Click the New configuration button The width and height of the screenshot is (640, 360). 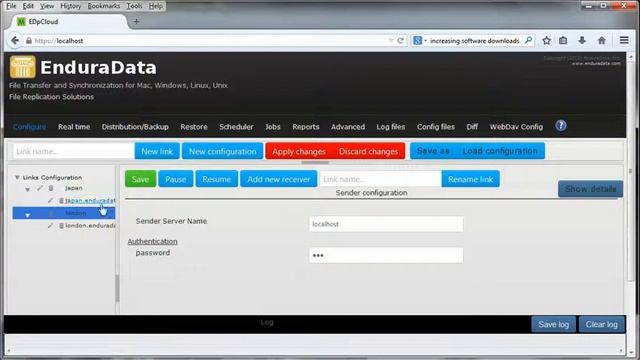[222, 151]
